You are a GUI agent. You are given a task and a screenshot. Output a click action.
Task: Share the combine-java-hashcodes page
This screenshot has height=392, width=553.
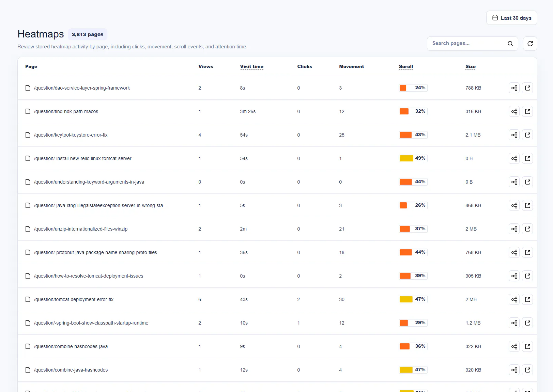tap(514, 370)
